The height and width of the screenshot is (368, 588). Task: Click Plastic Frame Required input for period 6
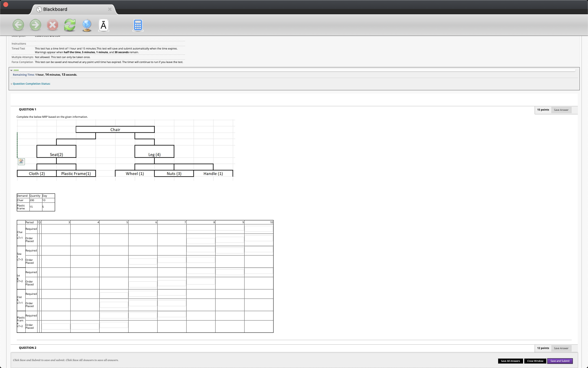[x=143, y=315]
